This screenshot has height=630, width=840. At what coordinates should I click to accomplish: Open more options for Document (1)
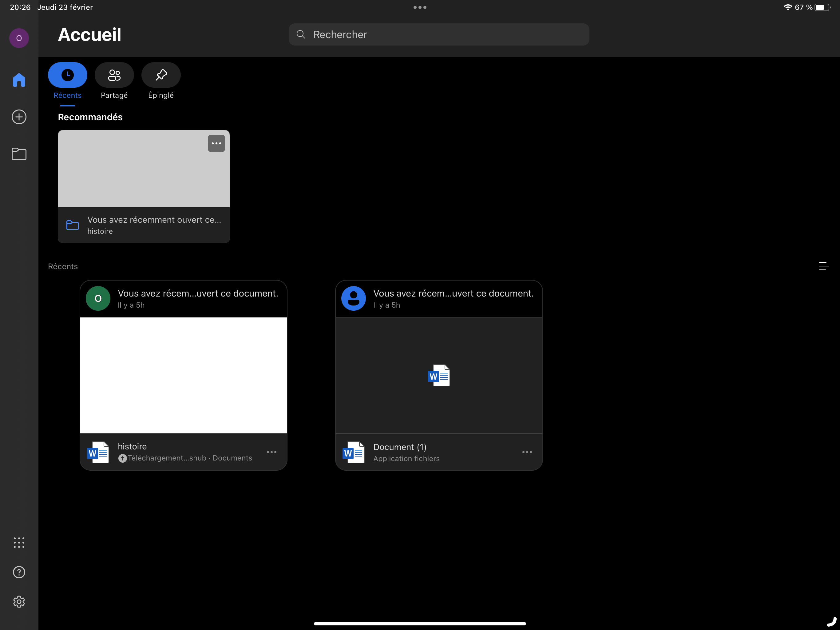coord(527,452)
